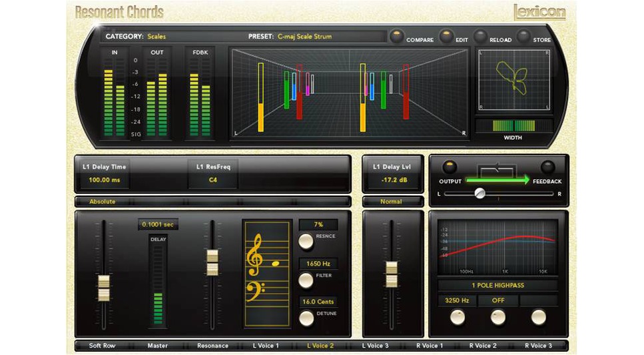Switch to the L Voice 1 tab
This screenshot has width=644, height=355.
266,346
